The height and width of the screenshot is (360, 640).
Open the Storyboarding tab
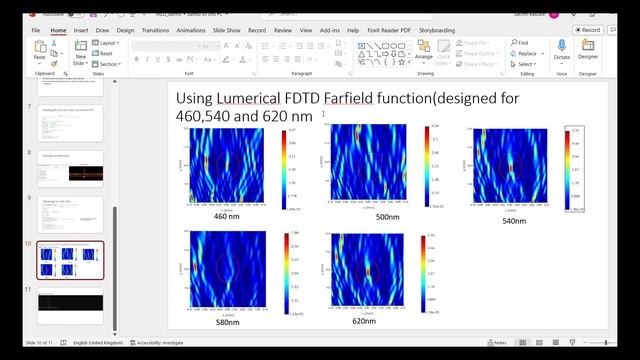(x=437, y=30)
